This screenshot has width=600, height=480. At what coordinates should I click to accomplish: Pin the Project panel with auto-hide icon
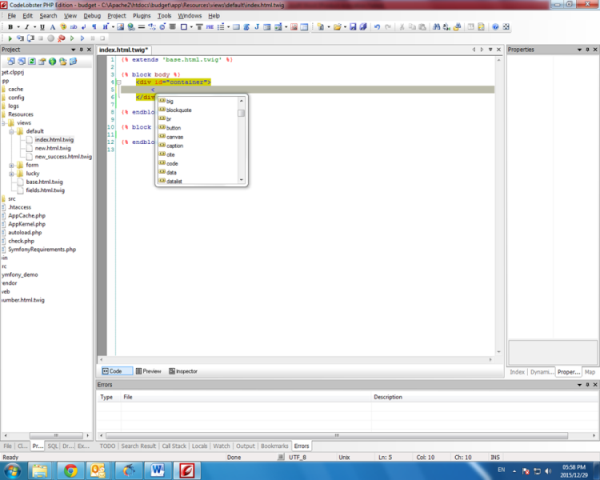click(80, 48)
